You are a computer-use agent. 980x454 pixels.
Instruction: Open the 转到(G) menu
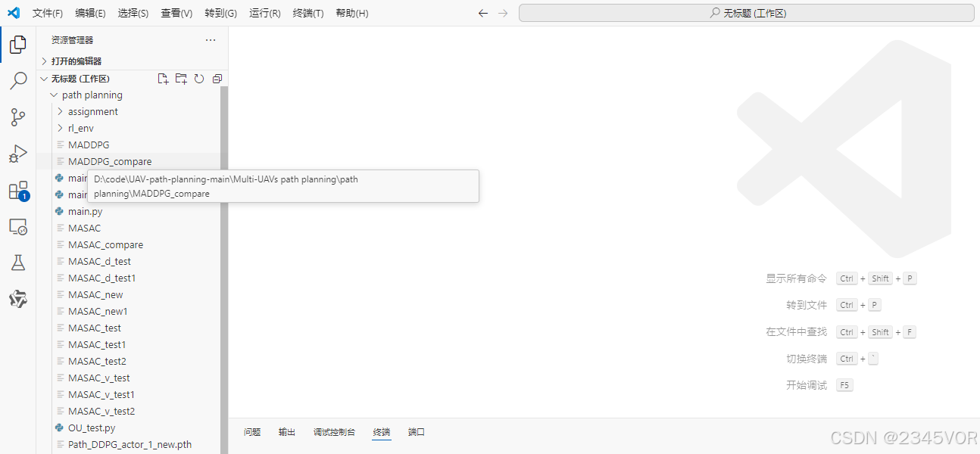220,13
